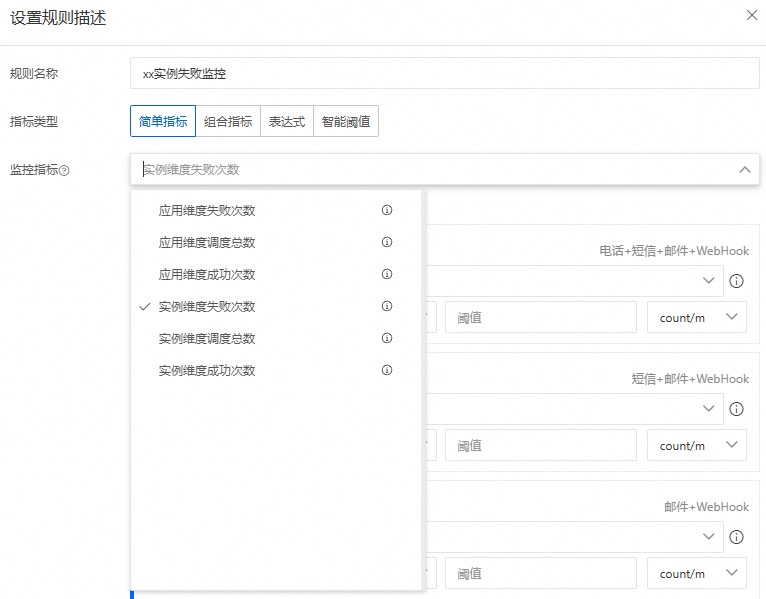Choose 实例维度成功次数 from the list
The height and width of the screenshot is (599, 766).
tap(276, 370)
